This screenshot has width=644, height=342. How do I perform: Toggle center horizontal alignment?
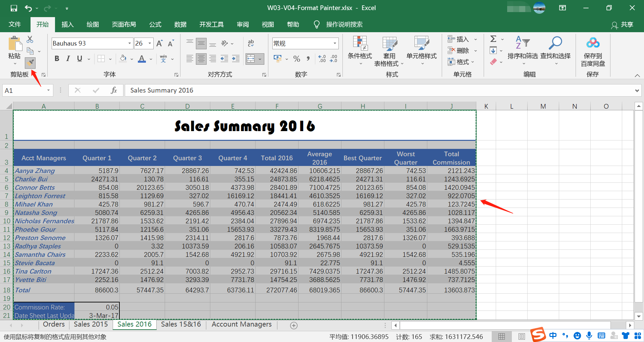point(201,59)
